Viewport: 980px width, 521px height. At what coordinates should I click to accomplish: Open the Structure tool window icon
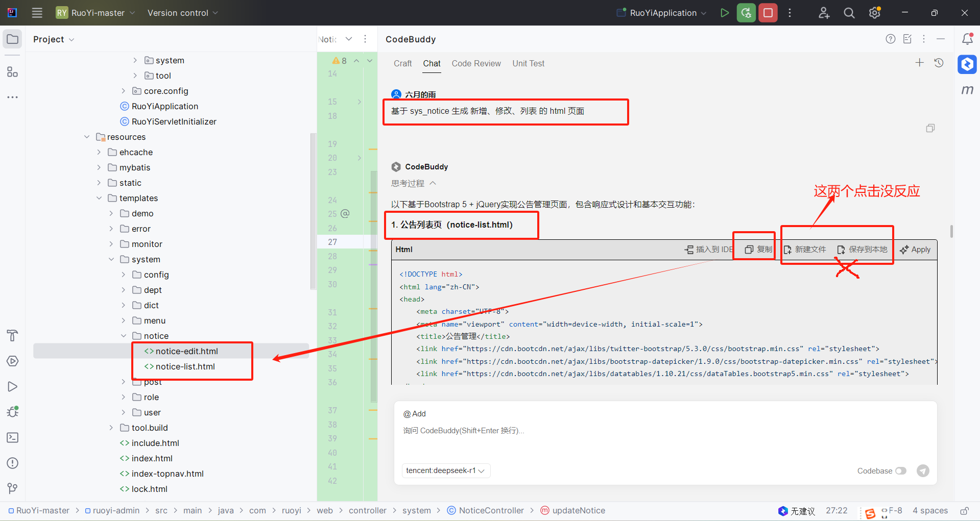click(13, 72)
